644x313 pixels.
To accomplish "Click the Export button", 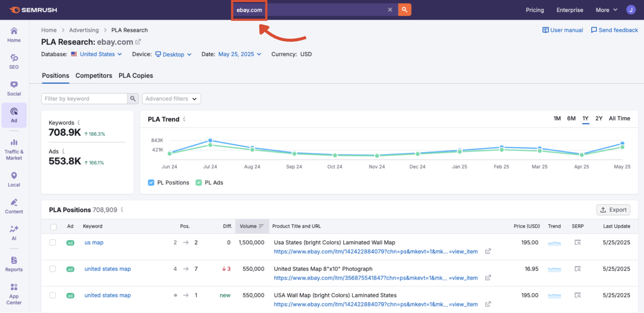I will click(613, 210).
